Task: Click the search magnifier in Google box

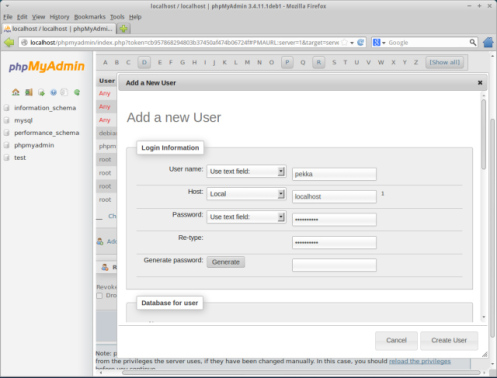Action: pyautogui.click(x=473, y=42)
